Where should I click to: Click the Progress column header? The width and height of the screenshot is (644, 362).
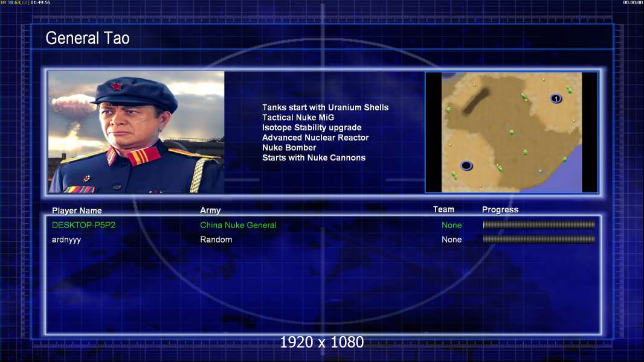click(x=500, y=209)
